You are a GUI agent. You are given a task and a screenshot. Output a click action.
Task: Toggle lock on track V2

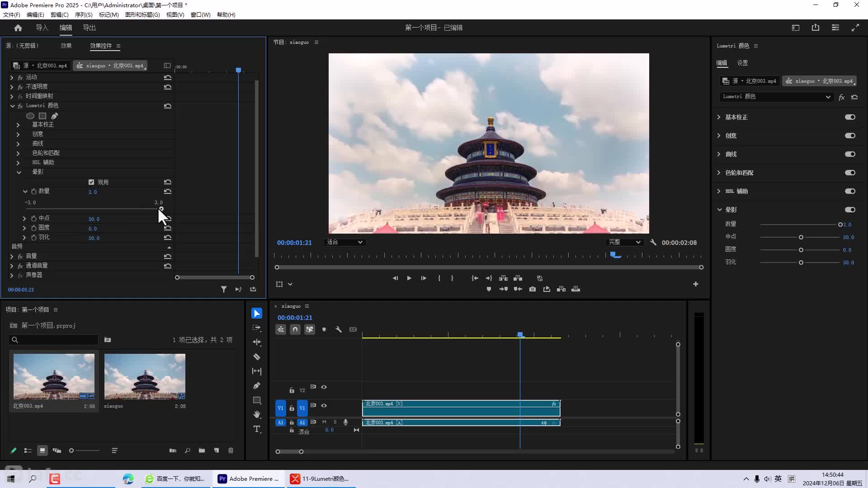tap(292, 390)
